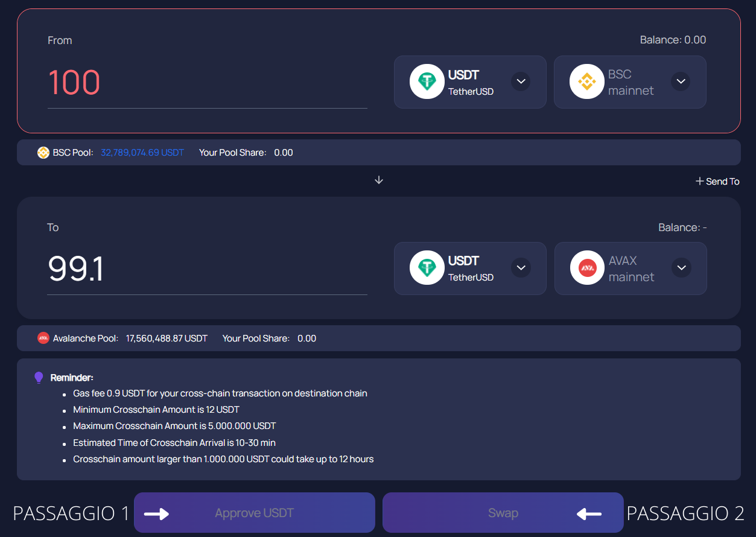The image size is (756, 537).
Task: Click the From Balance: 0.00 text
Action: (x=673, y=40)
